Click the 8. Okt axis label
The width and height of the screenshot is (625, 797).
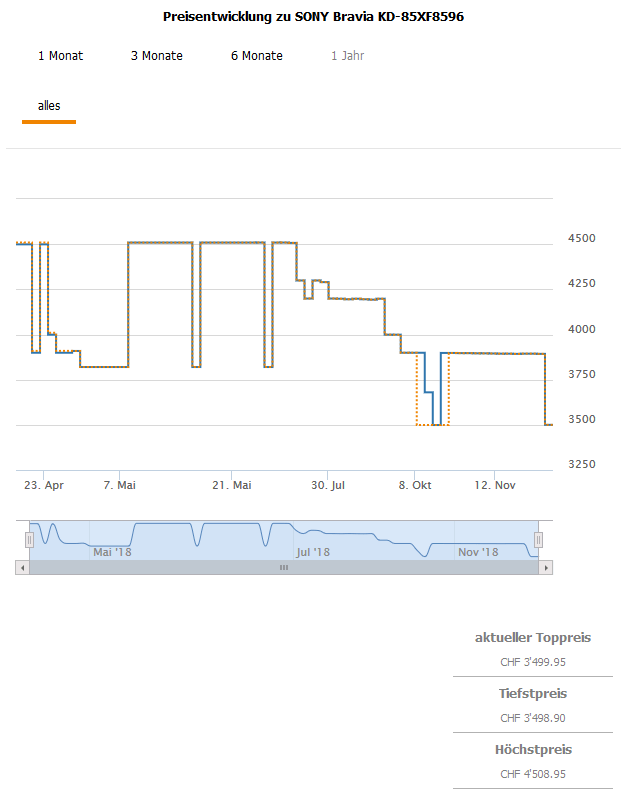pyautogui.click(x=415, y=485)
